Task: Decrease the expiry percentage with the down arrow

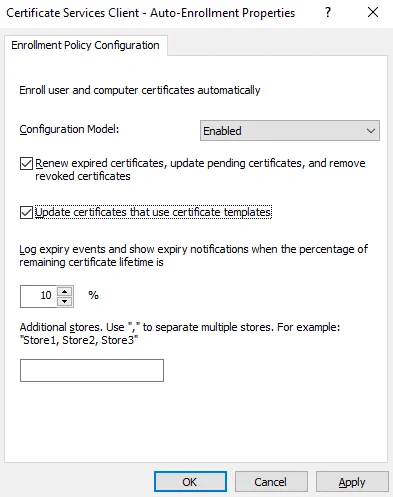Action: pos(65,301)
